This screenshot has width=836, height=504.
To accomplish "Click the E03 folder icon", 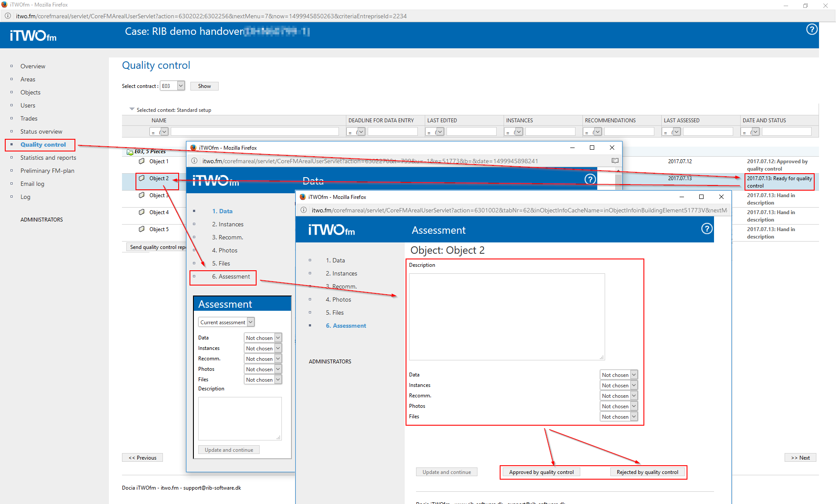I will pos(130,152).
